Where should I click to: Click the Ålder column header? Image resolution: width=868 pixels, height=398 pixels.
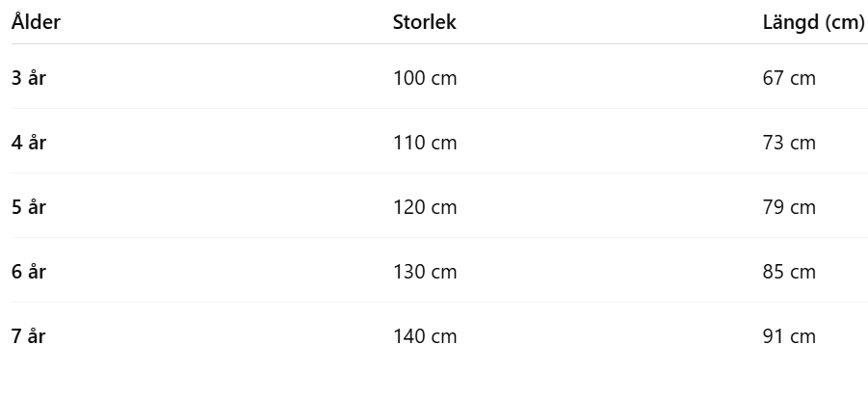36,23
